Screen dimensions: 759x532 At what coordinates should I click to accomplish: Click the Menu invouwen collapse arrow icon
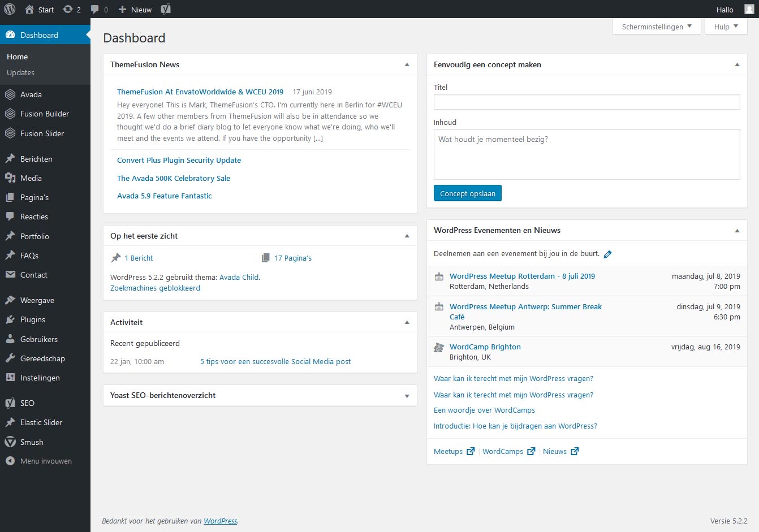10,461
